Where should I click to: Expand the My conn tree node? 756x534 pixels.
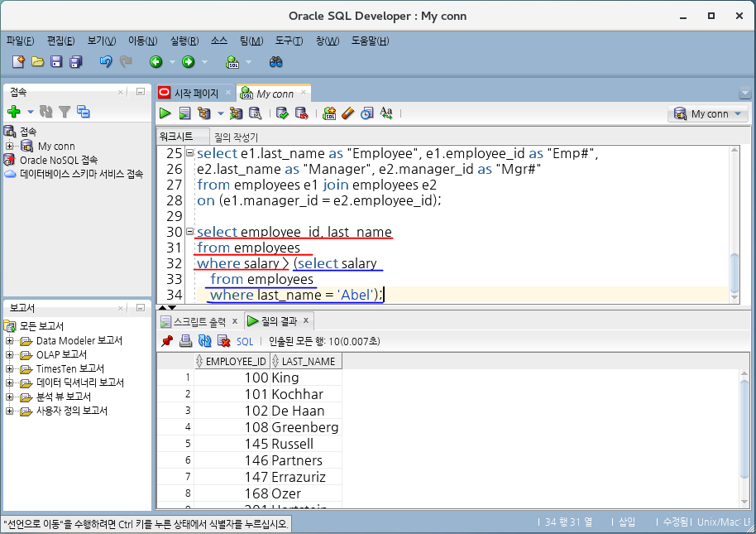(9, 146)
